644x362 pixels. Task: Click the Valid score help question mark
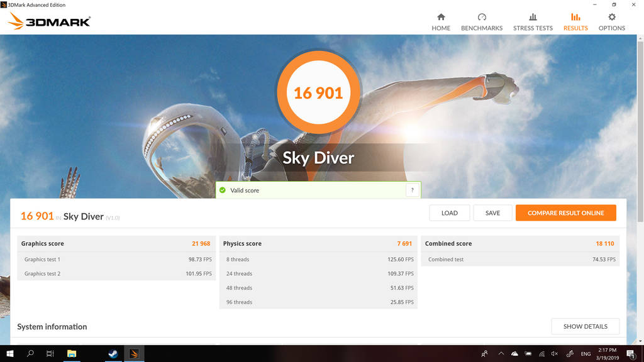point(413,190)
